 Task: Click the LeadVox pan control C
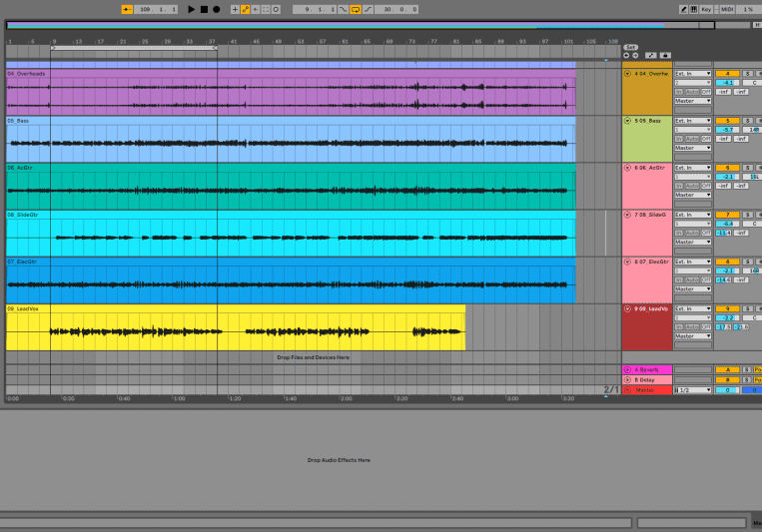pyautogui.click(x=753, y=317)
